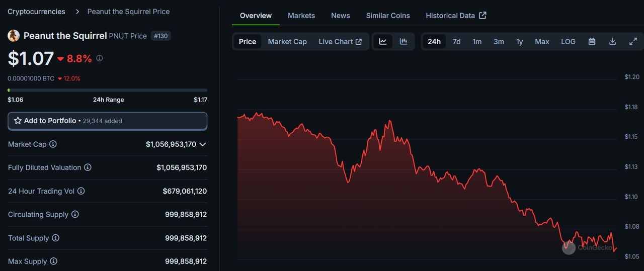The height and width of the screenshot is (271, 644).
Task: Expand chart to fullscreen
Action: pos(633,42)
